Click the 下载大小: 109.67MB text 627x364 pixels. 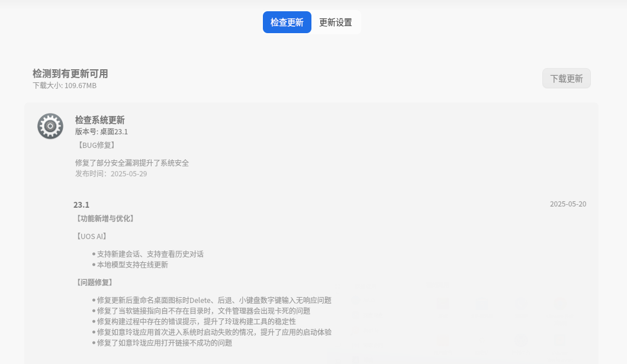65,85
